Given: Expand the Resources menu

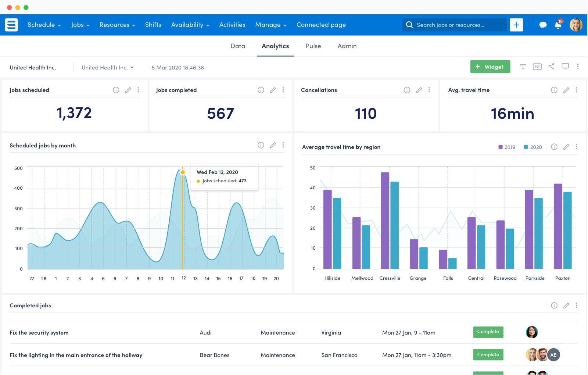Looking at the screenshot, I should [x=117, y=25].
